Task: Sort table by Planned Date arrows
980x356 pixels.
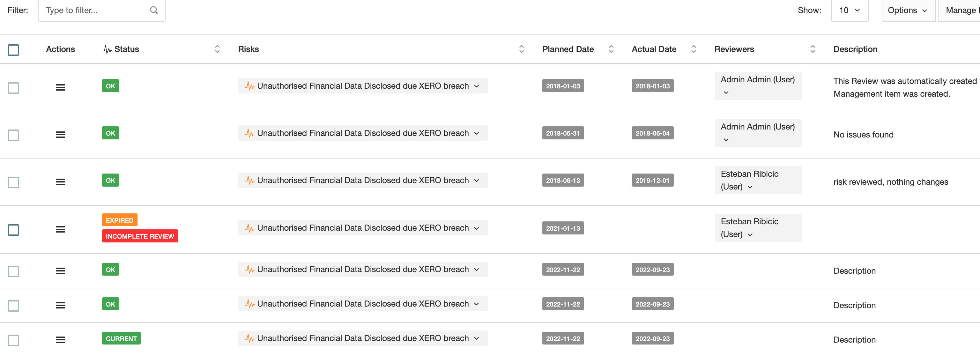Action: point(611,49)
